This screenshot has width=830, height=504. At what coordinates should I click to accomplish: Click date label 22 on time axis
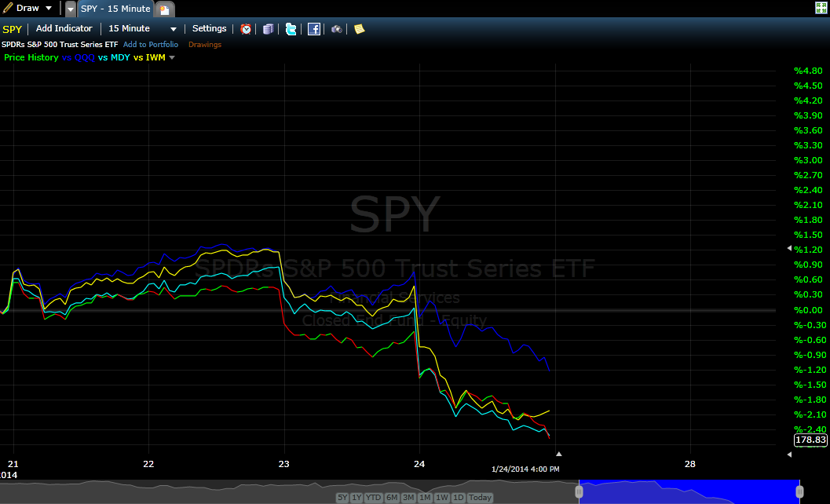[148, 464]
